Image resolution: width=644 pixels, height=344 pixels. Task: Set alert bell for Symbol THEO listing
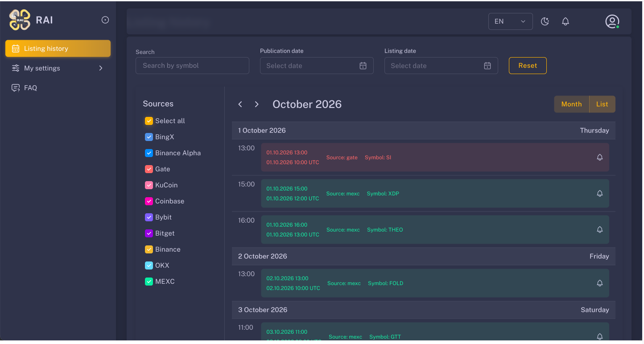pos(600,230)
